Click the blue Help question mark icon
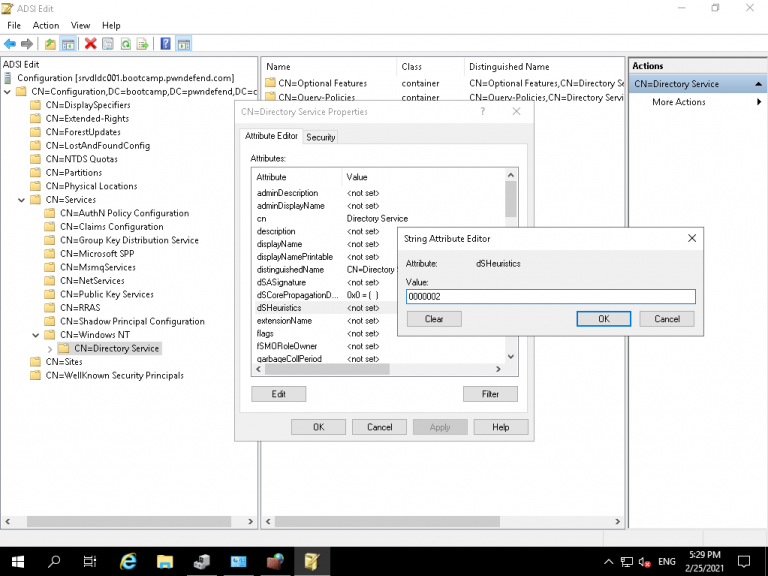Viewport: 768px width, 576px height. pos(165,44)
